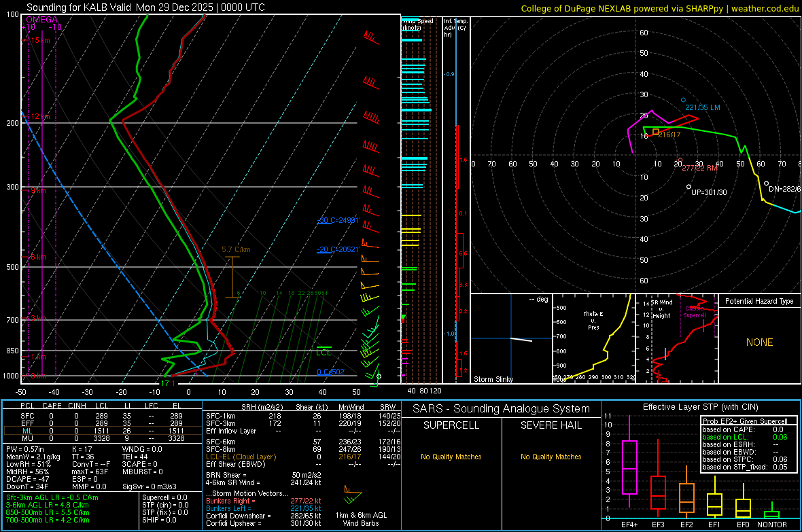Screen dimensions: 802x532
Task: Click the magenta EF4+ box plot
Action: click(629, 462)
